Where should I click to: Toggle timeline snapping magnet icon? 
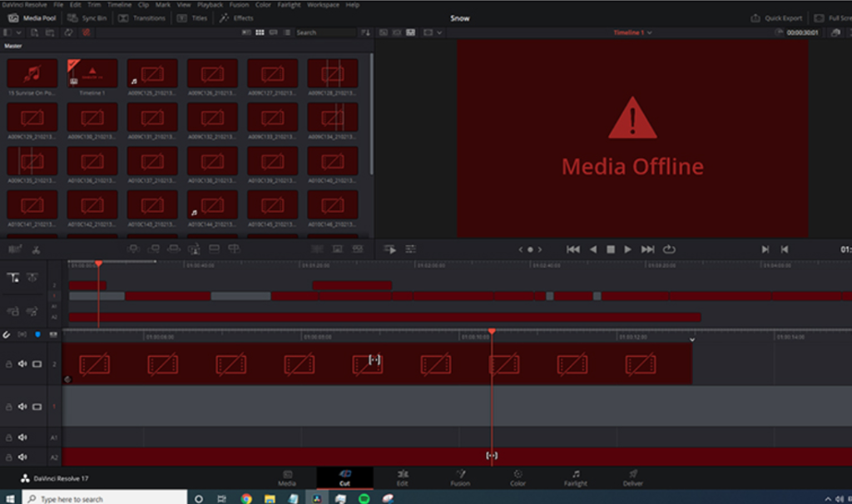coord(7,334)
